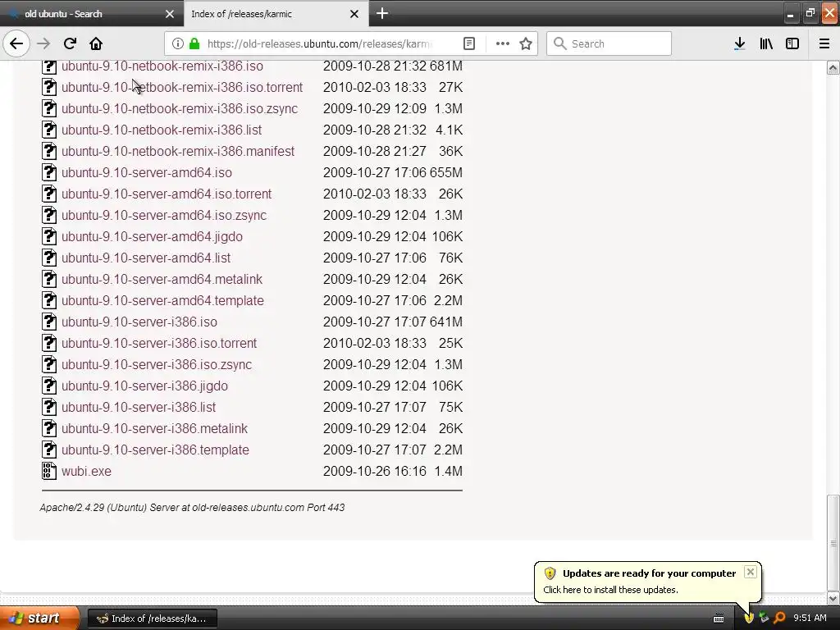Download the wubi.exe file
The width and height of the screenshot is (840, 630).
[x=86, y=472]
